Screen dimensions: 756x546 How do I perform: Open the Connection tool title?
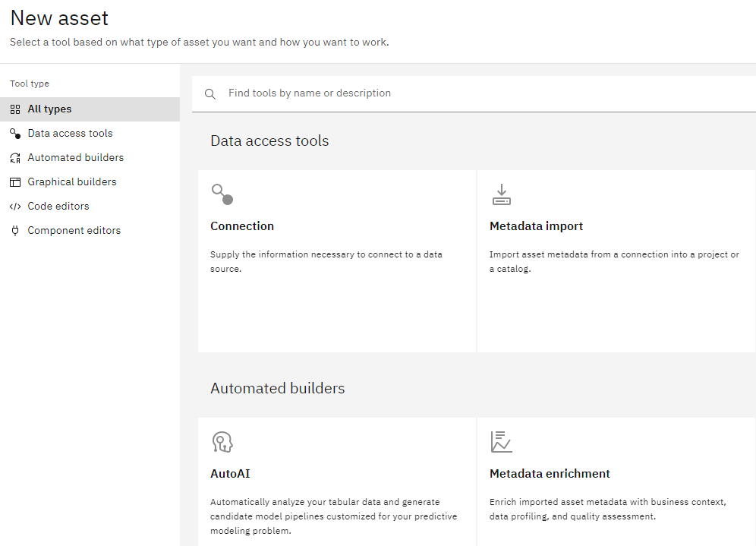pos(242,226)
